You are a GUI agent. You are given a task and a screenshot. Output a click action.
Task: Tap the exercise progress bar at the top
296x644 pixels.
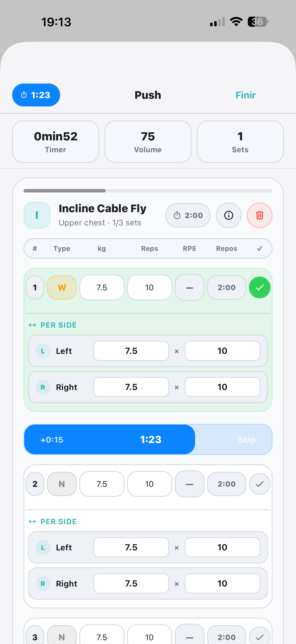148,190
